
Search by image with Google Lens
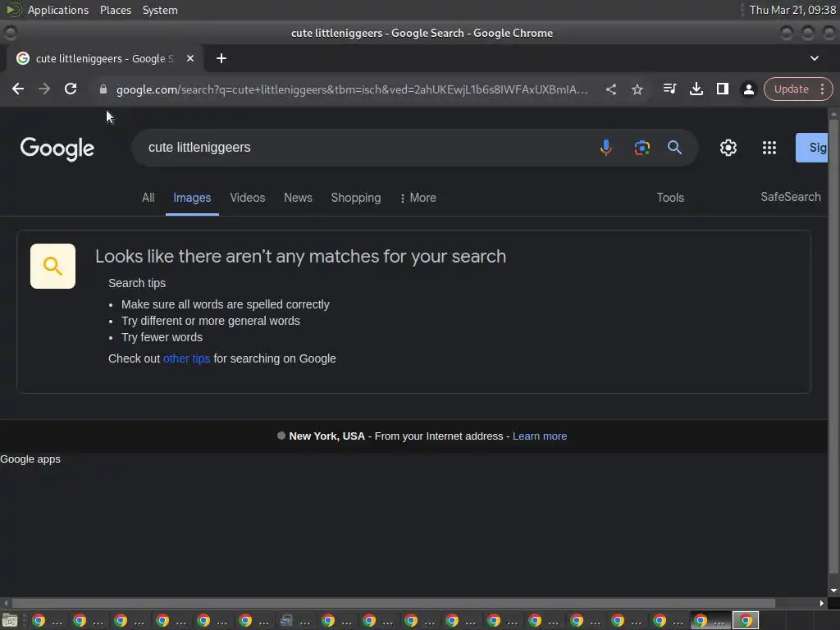click(x=641, y=148)
